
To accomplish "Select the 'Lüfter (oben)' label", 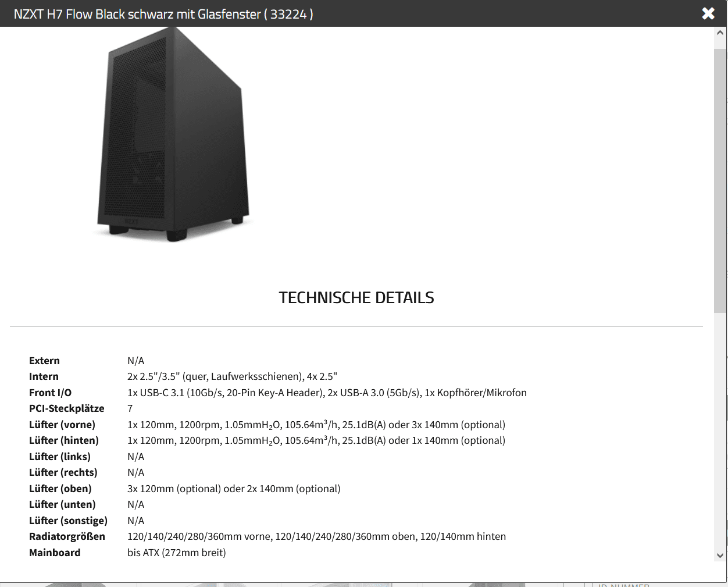I will click(x=60, y=489).
